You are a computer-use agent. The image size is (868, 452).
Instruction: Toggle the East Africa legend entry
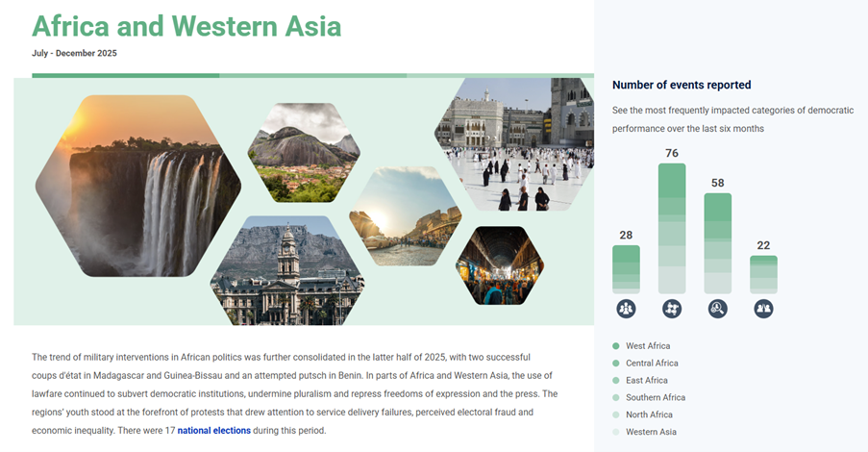pos(645,381)
